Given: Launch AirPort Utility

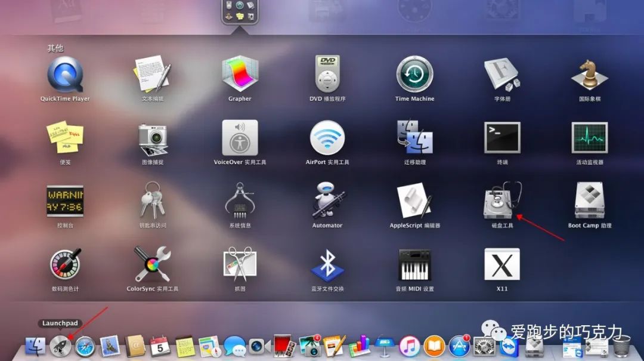Looking at the screenshot, I should tap(327, 138).
